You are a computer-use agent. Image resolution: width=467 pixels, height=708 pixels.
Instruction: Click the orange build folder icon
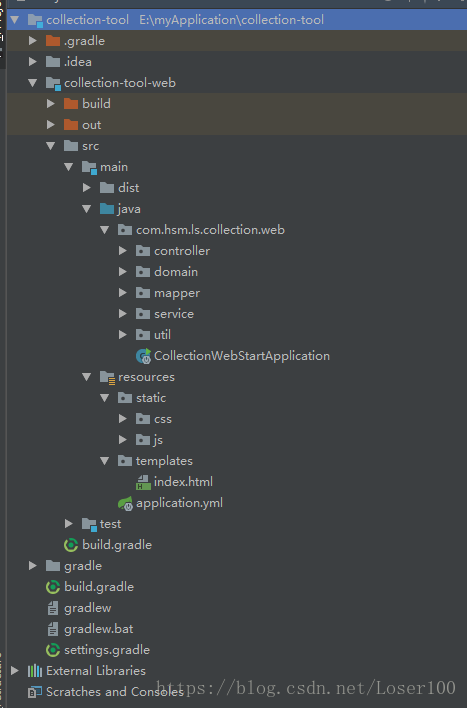click(x=71, y=103)
